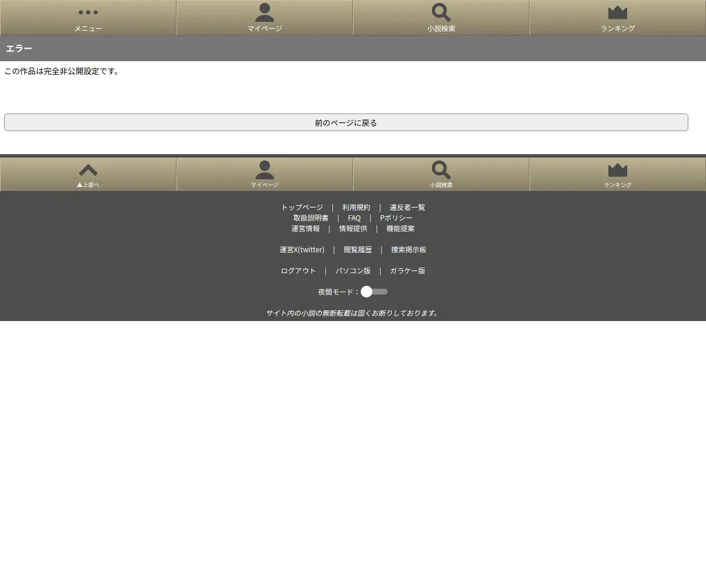Open the 運営情報 footer link
706x588 pixels.
[x=306, y=229]
